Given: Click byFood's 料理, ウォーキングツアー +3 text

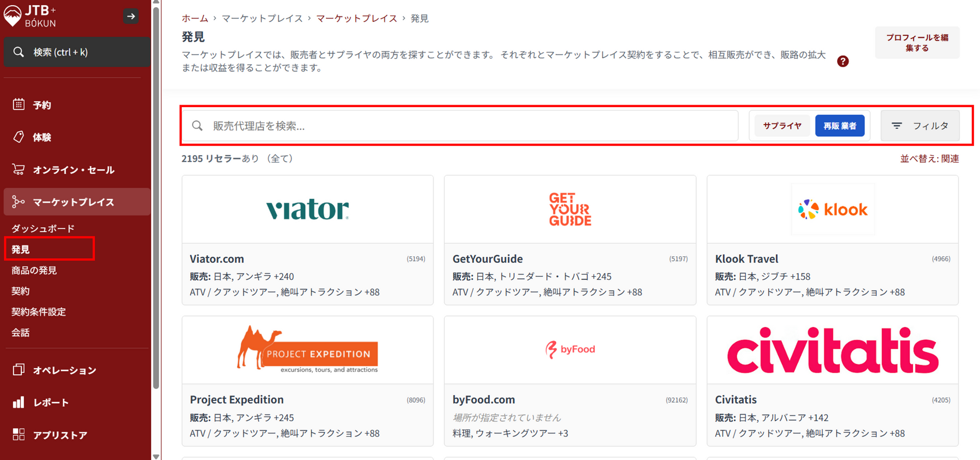Looking at the screenshot, I should tap(510, 433).
